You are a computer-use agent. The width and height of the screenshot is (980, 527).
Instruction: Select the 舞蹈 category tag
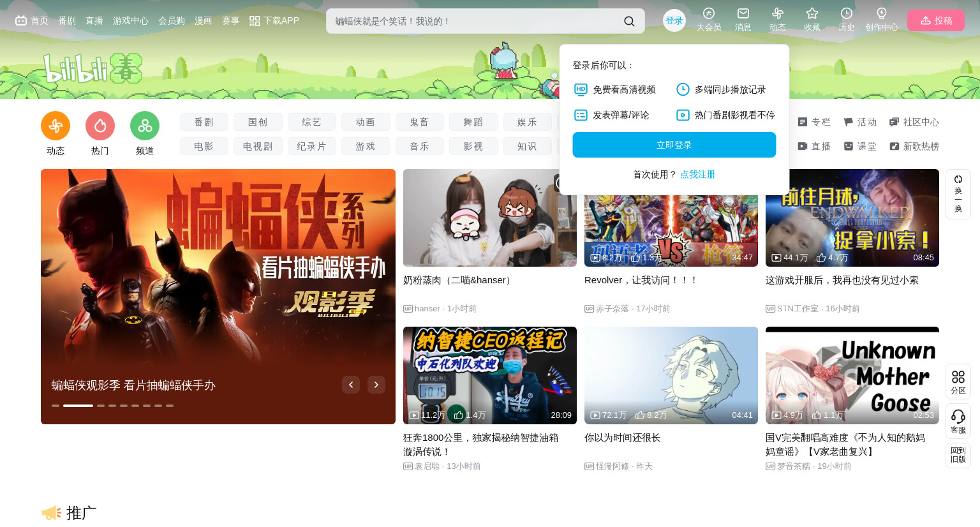pos(473,122)
